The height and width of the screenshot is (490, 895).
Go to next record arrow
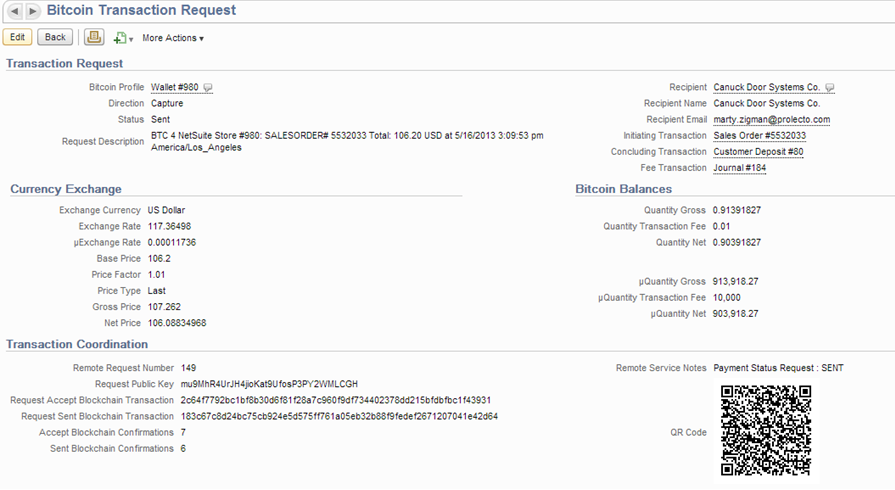[x=33, y=11]
